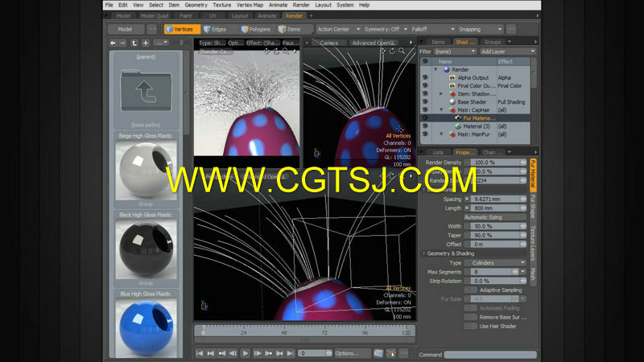This screenshot has height=362, width=644.
Task: Click the forward arrow in preset browser
Action: (123, 43)
